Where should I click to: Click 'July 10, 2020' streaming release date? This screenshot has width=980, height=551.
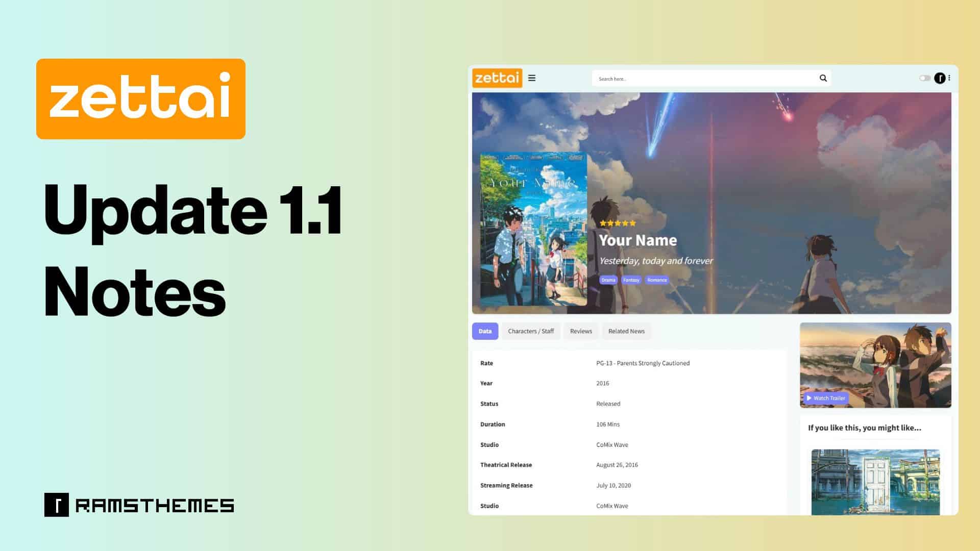click(x=613, y=485)
